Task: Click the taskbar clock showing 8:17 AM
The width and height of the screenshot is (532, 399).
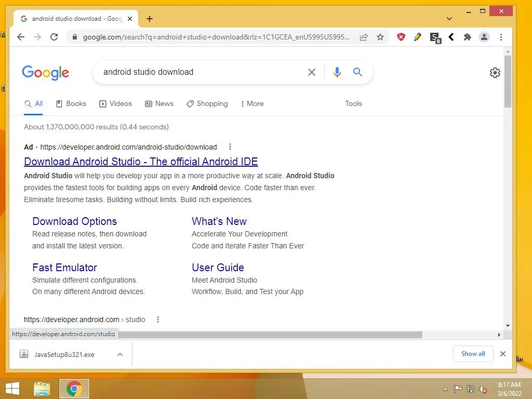Action: click(x=509, y=389)
